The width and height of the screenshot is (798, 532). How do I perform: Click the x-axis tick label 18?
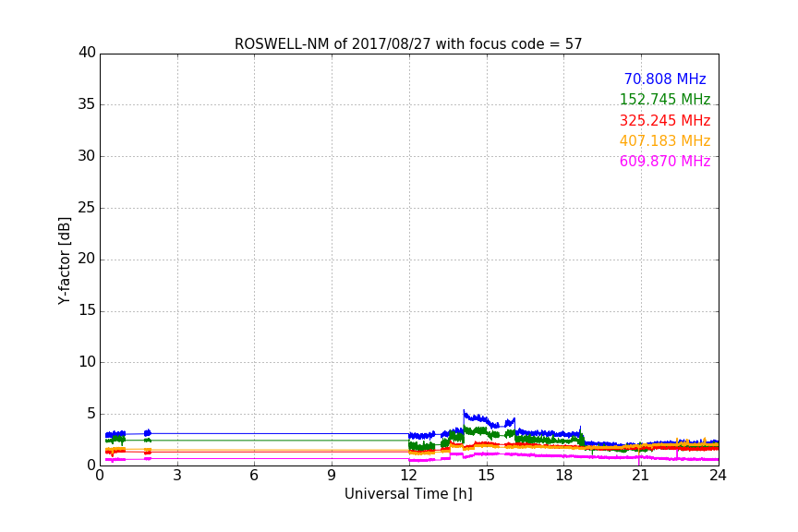[563, 476]
